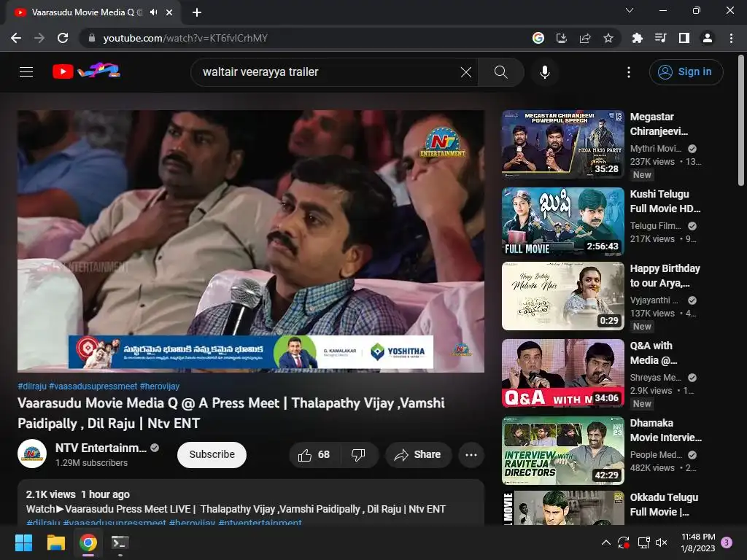Open YouTube settings three-dot menu

point(628,72)
